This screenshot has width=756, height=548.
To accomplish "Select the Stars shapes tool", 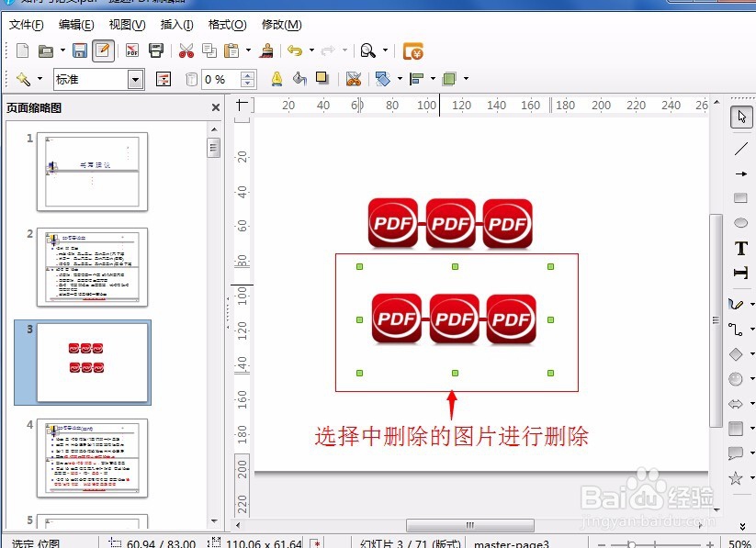I will coord(736,478).
